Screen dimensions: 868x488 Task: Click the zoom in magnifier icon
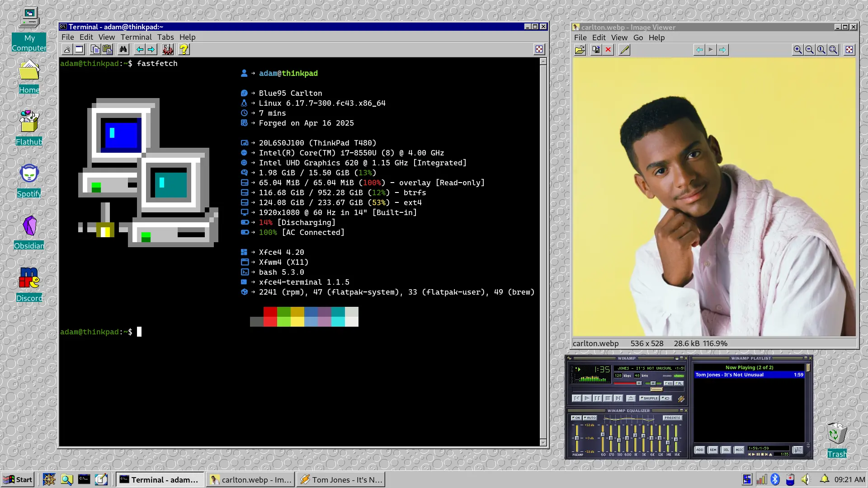797,50
